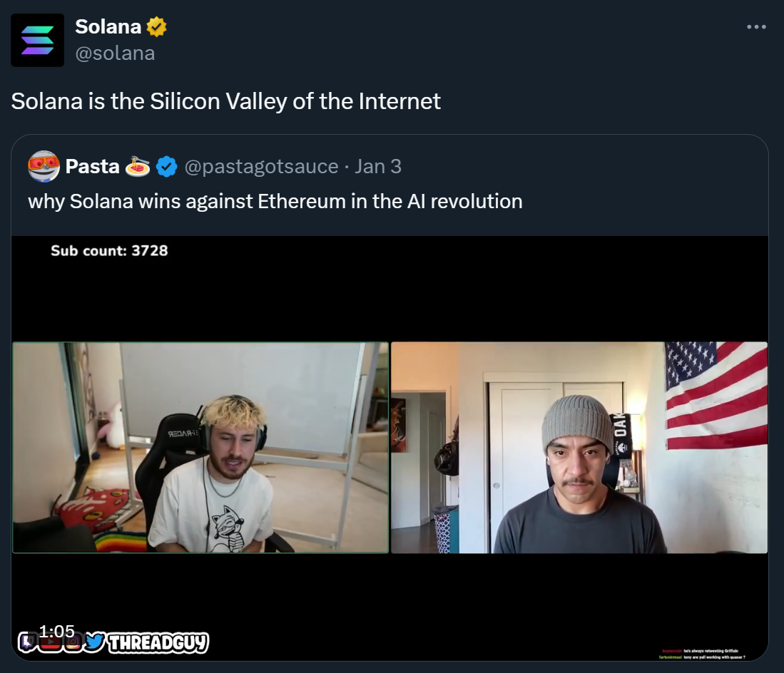Screen dimensions: 784x673
Task: Click the THREADGUY logo text
Action: click(158, 643)
